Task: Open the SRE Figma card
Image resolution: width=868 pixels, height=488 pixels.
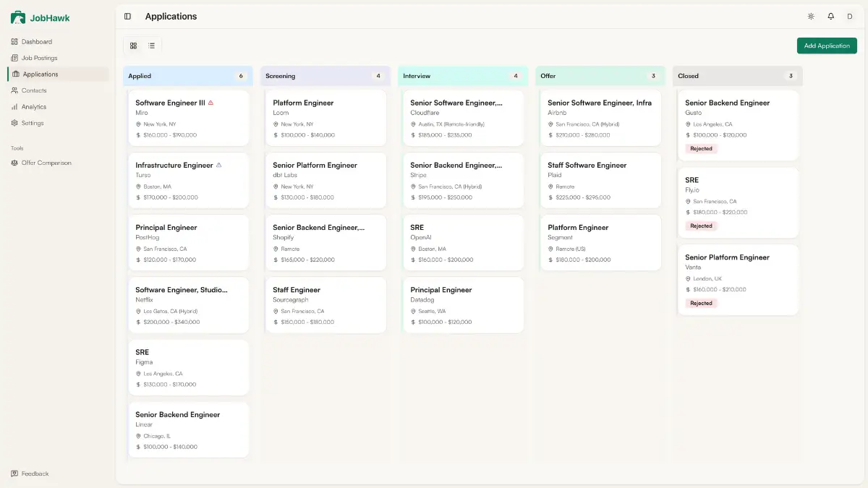Action: pyautogui.click(x=188, y=367)
